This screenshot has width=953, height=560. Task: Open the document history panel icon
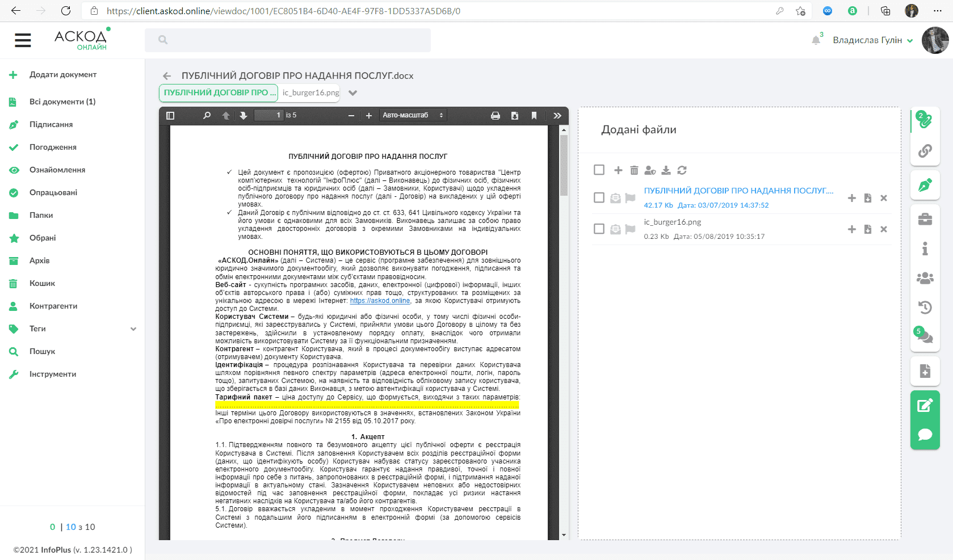click(925, 308)
